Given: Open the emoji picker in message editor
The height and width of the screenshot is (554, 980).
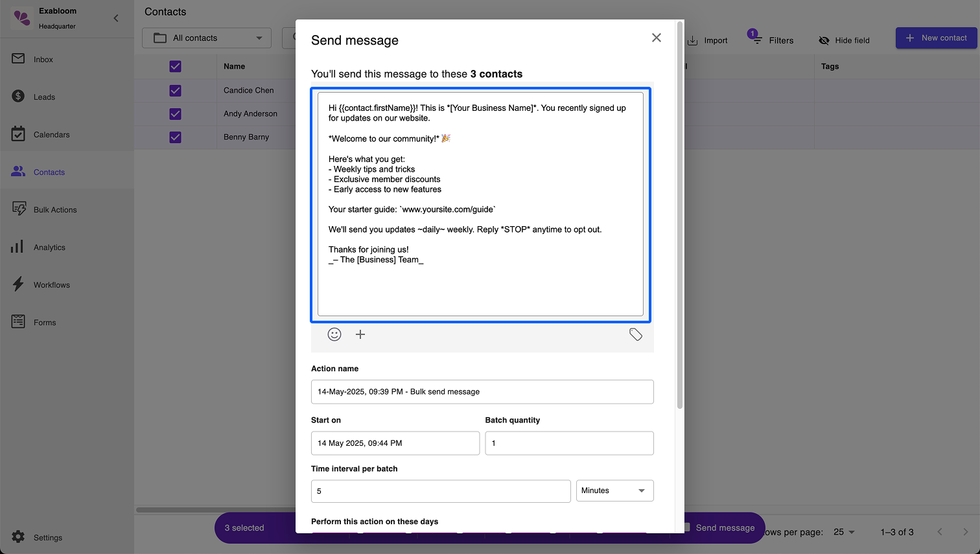Looking at the screenshot, I should coord(334,334).
